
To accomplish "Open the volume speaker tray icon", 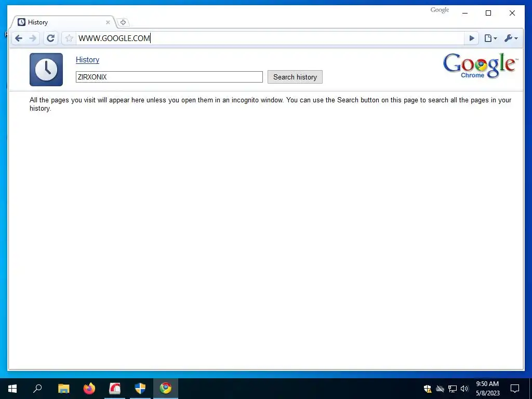I will pyautogui.click(x=464, y=389).
